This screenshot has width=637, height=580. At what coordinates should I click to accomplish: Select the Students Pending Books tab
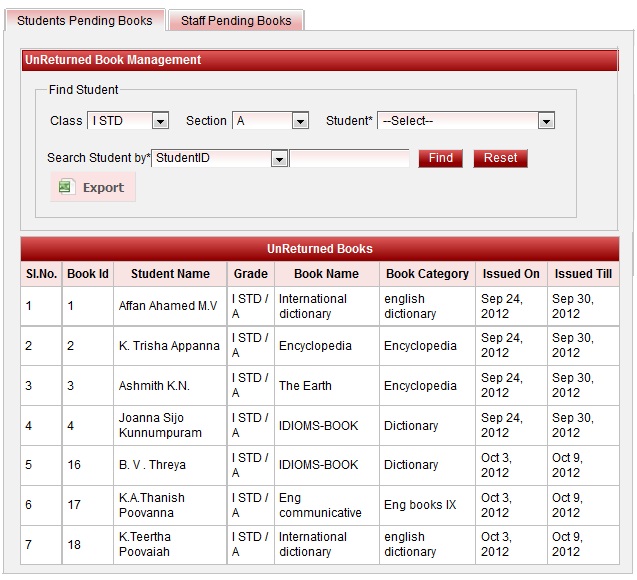[85, 20]
